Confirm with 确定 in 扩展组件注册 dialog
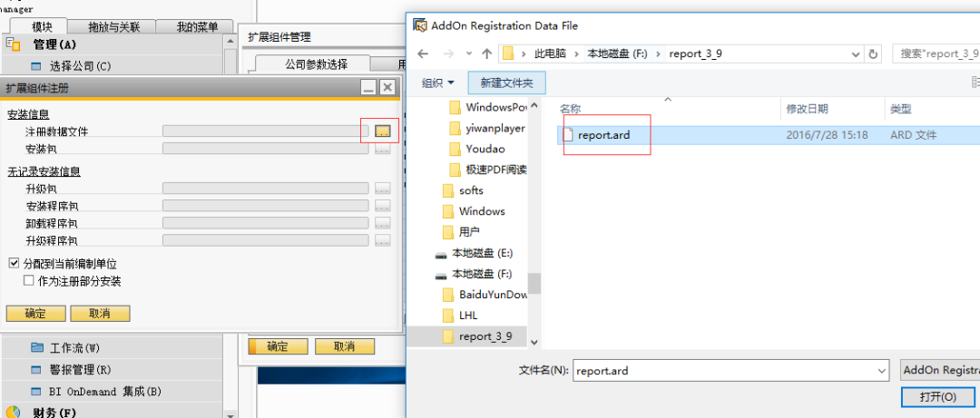The width and height of the screenshot is (980, 418). point(35,314)
